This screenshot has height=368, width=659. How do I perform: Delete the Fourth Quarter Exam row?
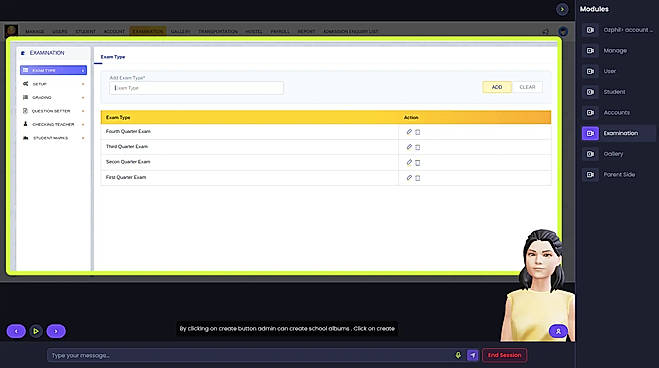417,132
